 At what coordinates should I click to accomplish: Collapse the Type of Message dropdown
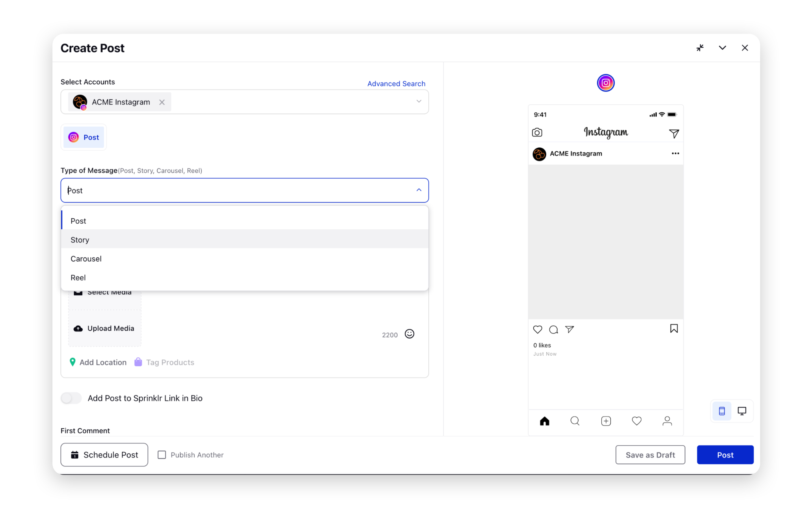coord(418,190)
